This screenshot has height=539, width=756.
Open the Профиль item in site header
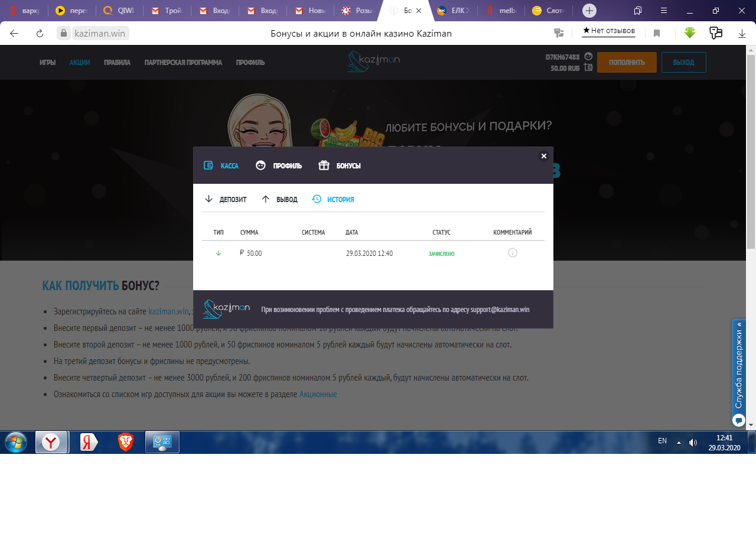(x=250, y=62)
